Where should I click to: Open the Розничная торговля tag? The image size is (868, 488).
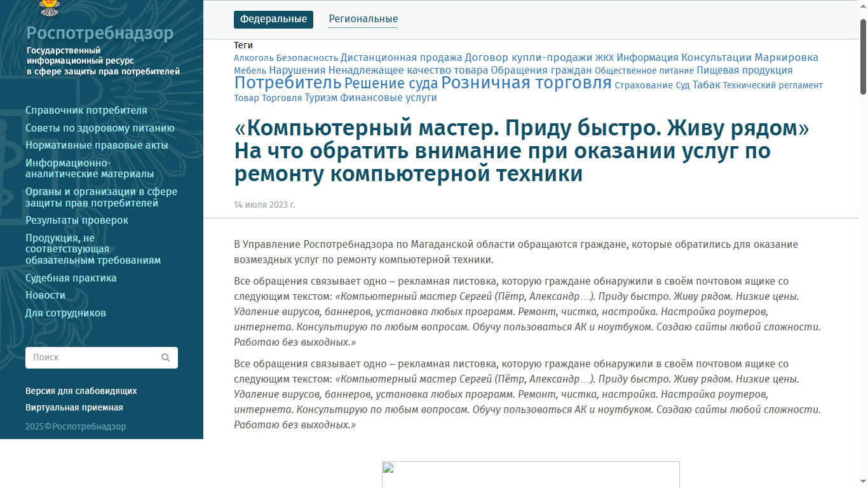pos(527,83)
